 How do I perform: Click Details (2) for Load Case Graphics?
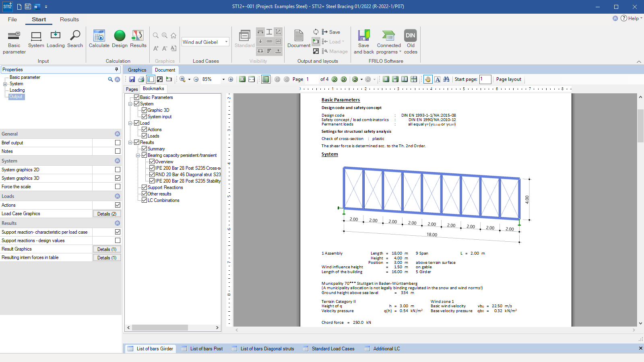tap(107, 214)
